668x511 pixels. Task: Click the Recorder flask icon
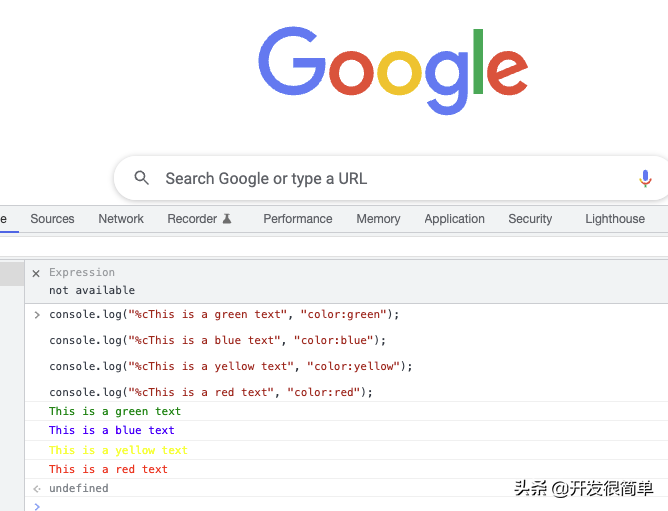pos(227,219)
